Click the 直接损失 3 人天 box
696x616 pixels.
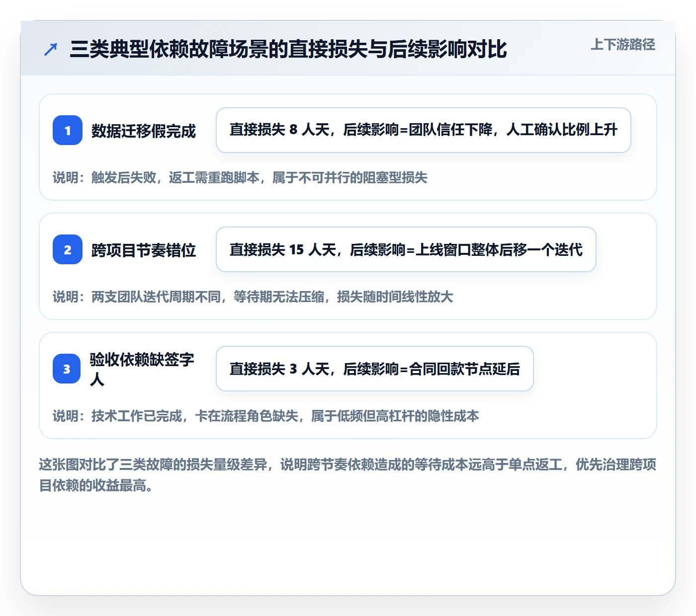click(x=375, y=369)
